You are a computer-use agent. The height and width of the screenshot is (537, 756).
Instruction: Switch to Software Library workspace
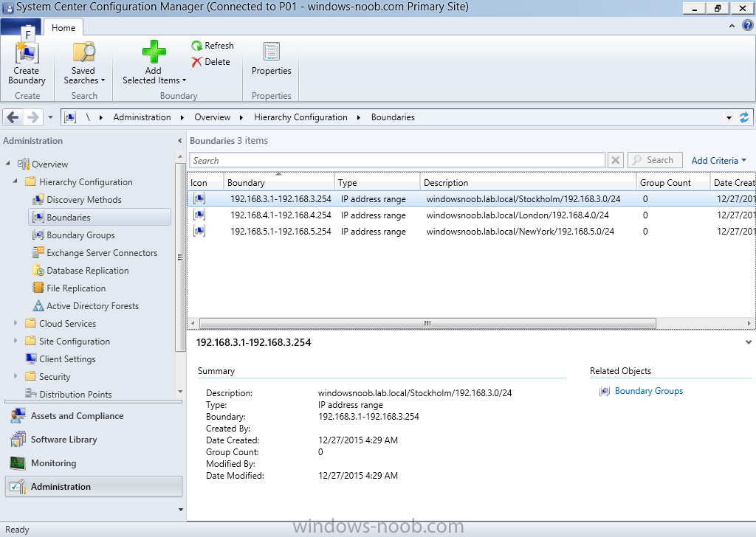(x=94, y=439)
